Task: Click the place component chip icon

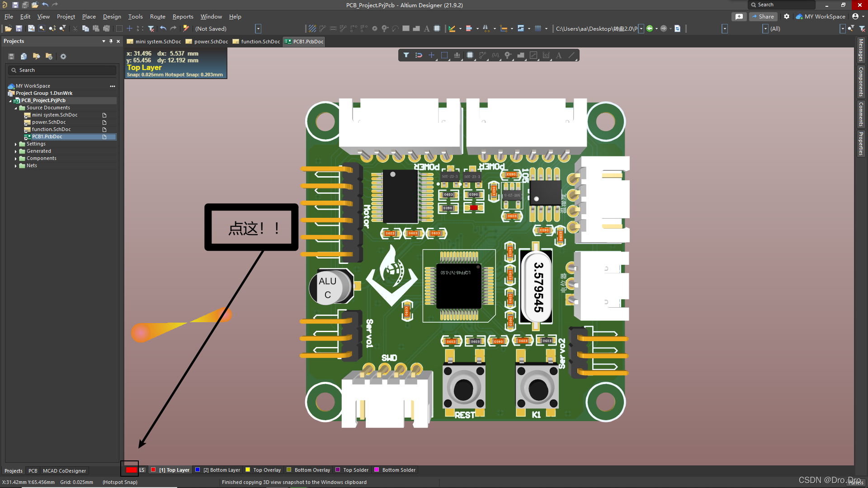Action: click(470, 55)
